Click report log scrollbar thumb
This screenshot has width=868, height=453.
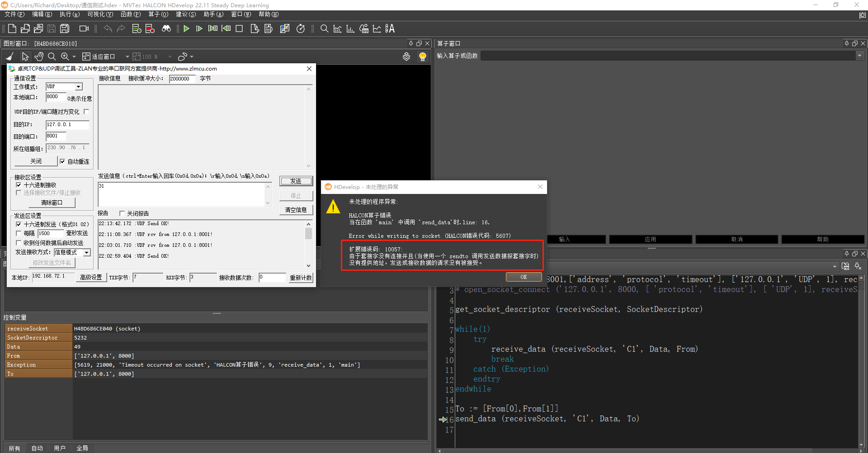(308, 233)
